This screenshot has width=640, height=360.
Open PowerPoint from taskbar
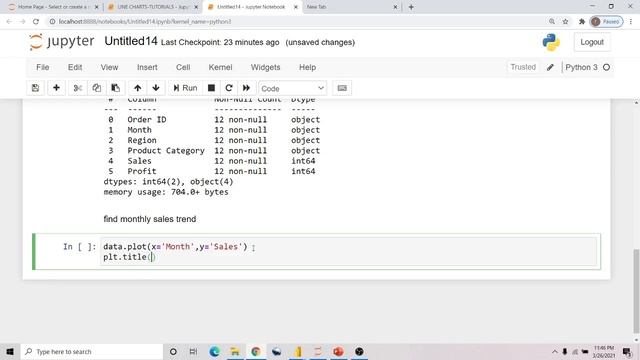(338, 351)
